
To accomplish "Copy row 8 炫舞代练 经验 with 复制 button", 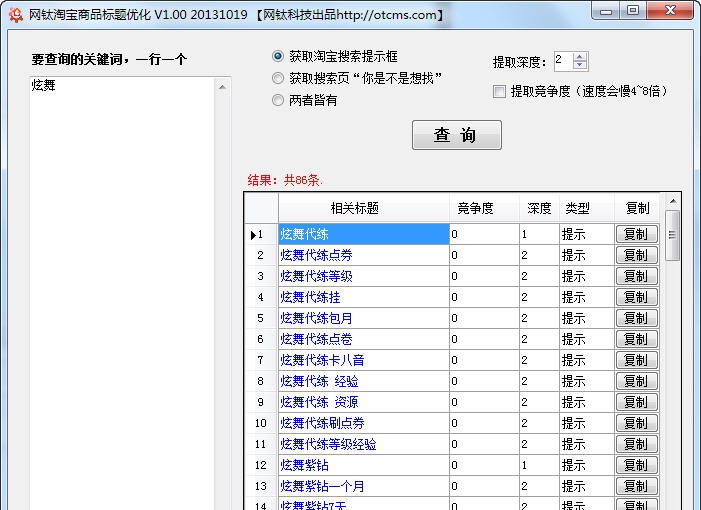I will (x=637, y=381).
